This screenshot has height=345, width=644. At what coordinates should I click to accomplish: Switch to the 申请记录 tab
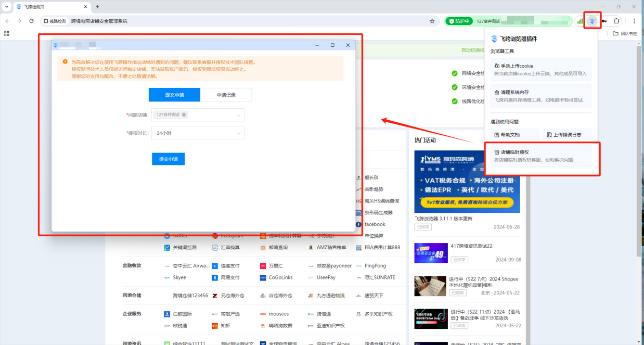pyautogui.click(x=226, y=95)
